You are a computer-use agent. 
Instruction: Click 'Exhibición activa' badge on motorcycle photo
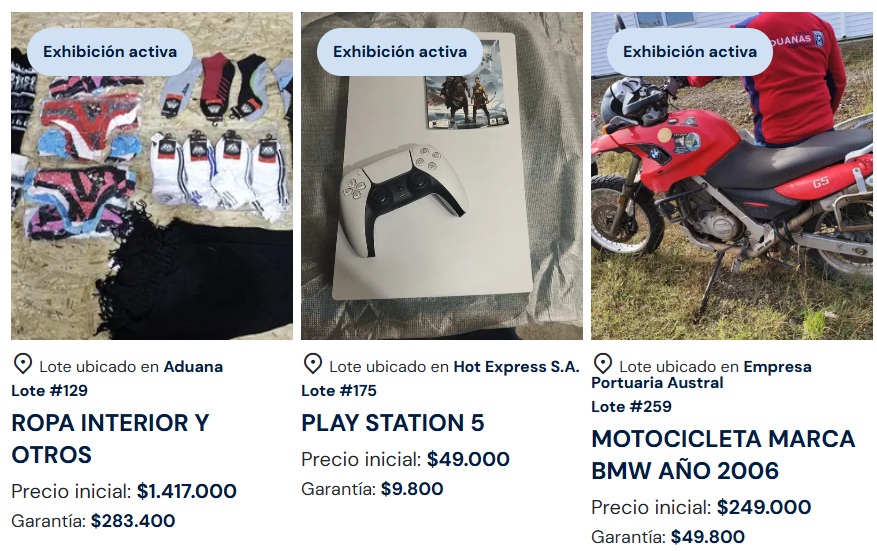point(690,52)
